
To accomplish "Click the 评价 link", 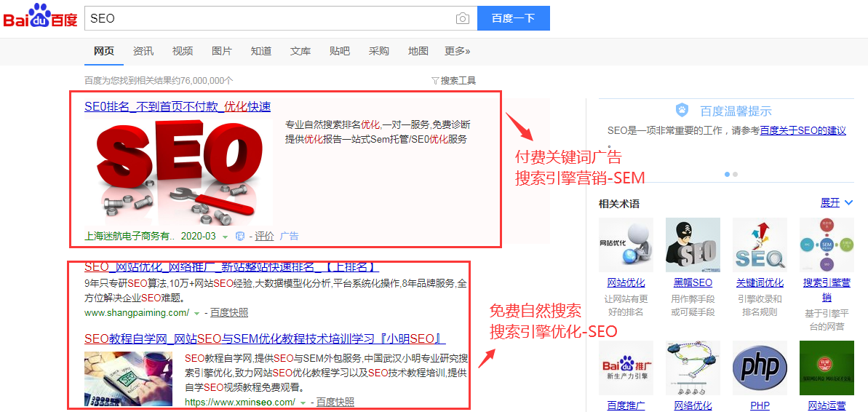I will coord(265,236).
